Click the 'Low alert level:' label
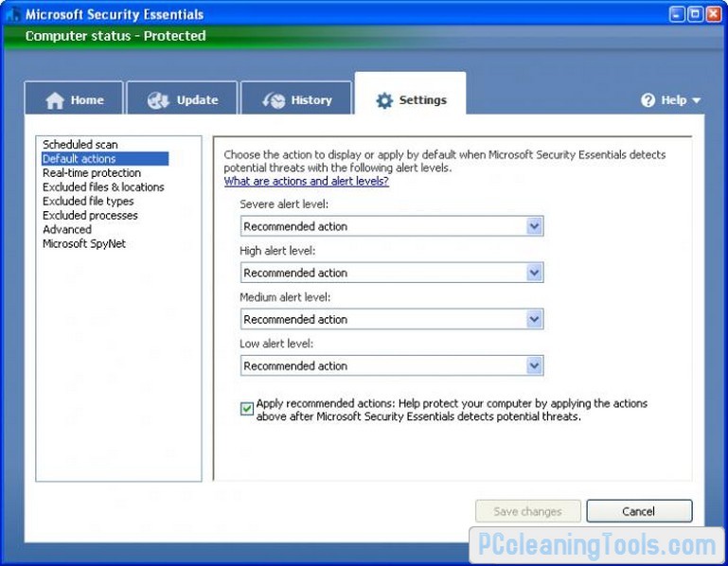The image size is (728, 566). [276, 344]
